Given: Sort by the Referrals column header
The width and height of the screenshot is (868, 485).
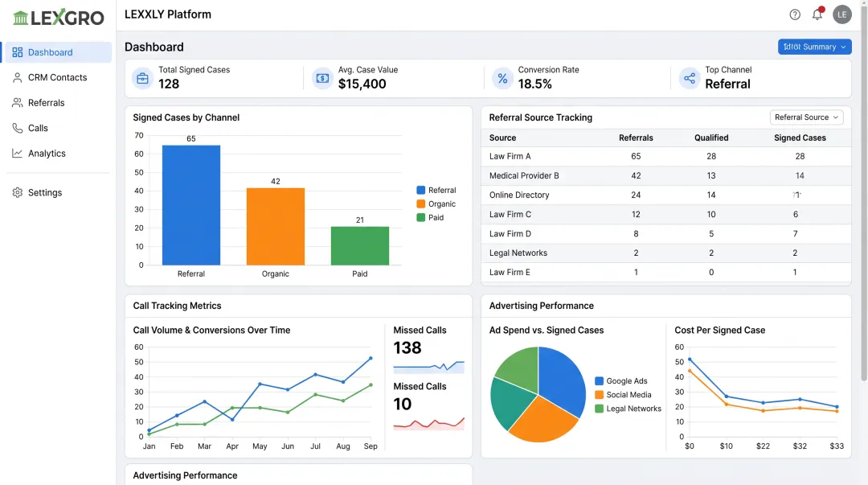Looking at the screenshot, I should 636,138.
